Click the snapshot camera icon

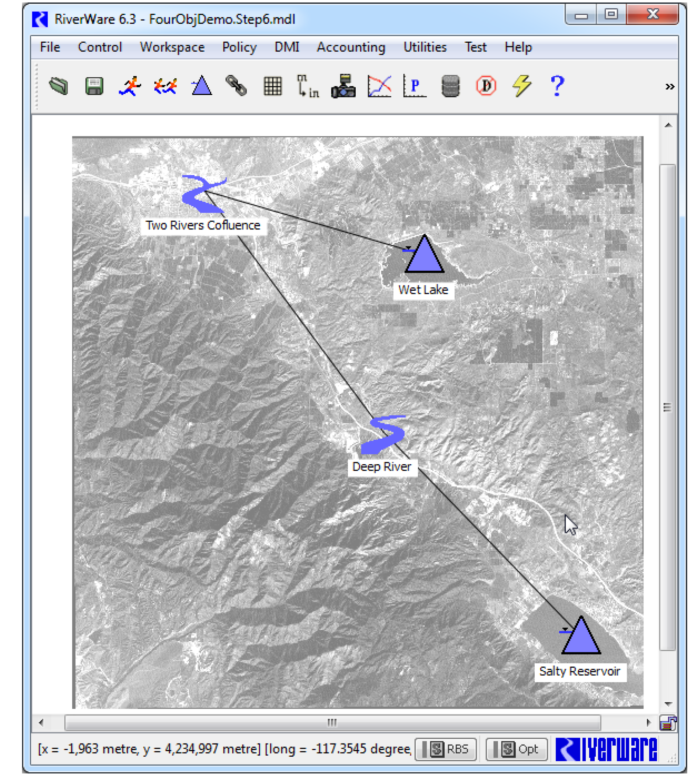(343, 86)
